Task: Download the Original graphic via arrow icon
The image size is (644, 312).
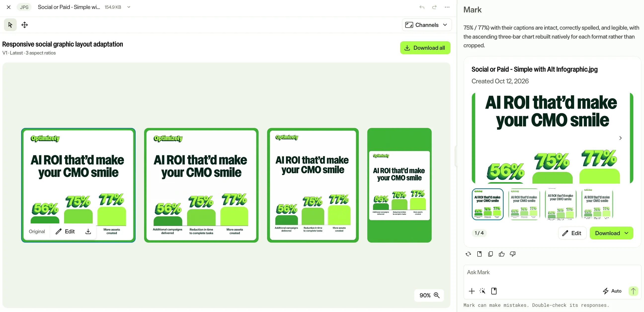Action: pos(88,231)
